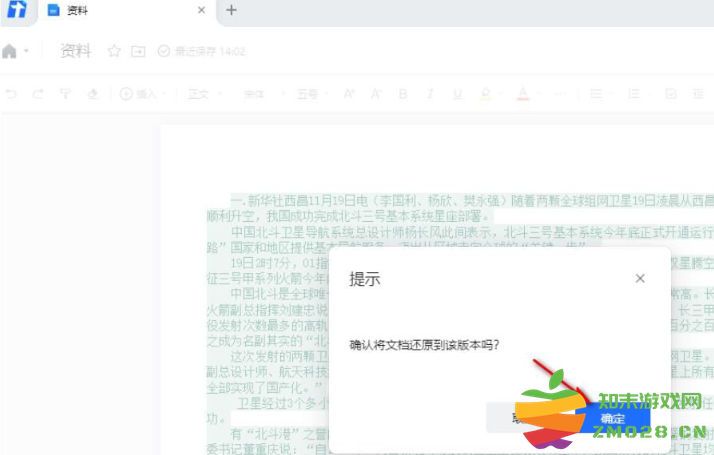Click the Tencent Docs logo icon
714x455 pixels.
(17, 10)
